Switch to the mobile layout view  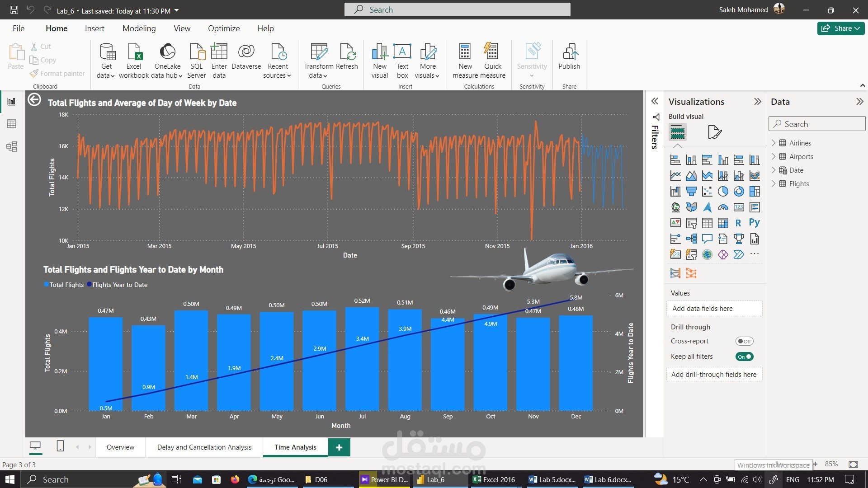[60, 446]
